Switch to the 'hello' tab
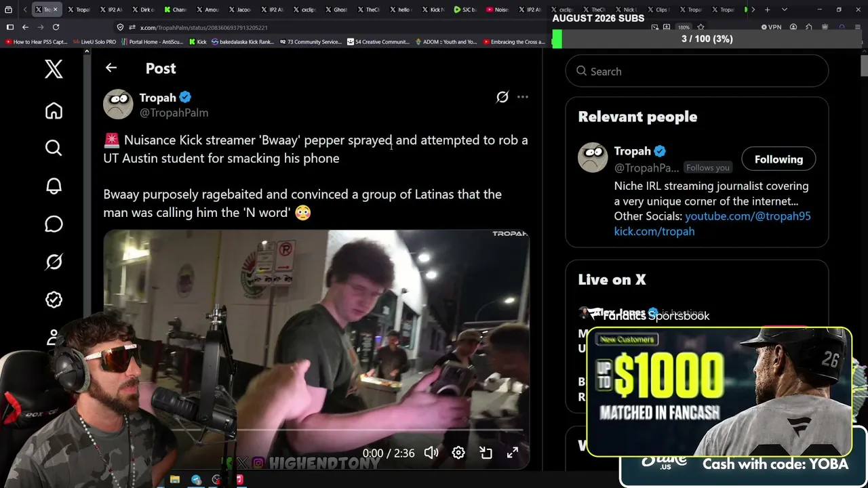 400,9
